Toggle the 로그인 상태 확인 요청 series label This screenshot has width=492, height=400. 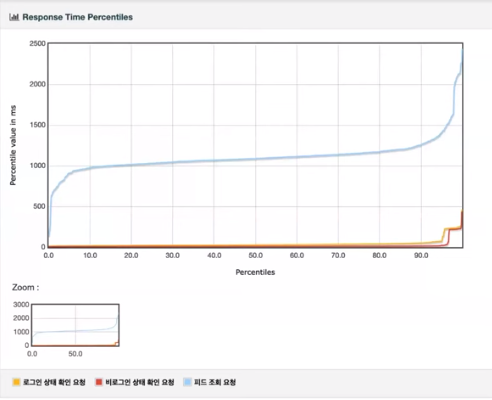(54, 382)
